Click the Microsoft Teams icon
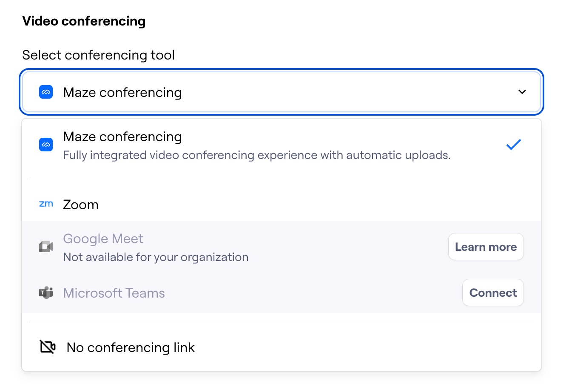 [46, 293]
